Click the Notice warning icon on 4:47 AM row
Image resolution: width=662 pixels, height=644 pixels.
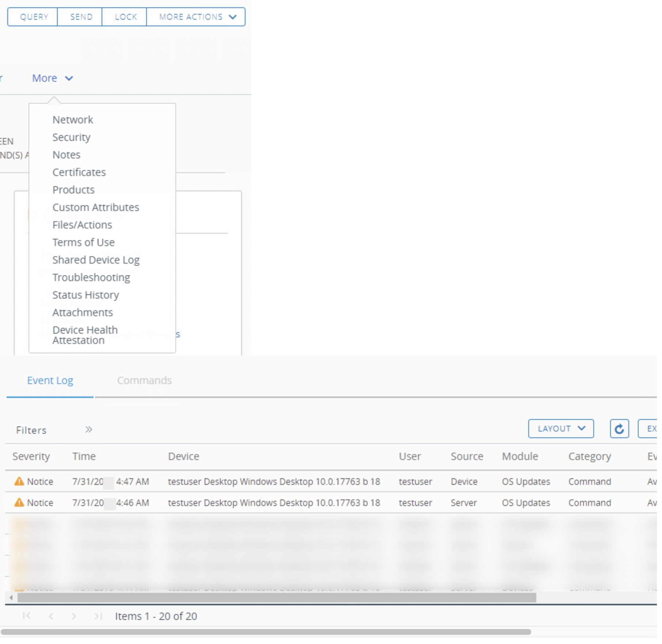[x=19, y=481]
